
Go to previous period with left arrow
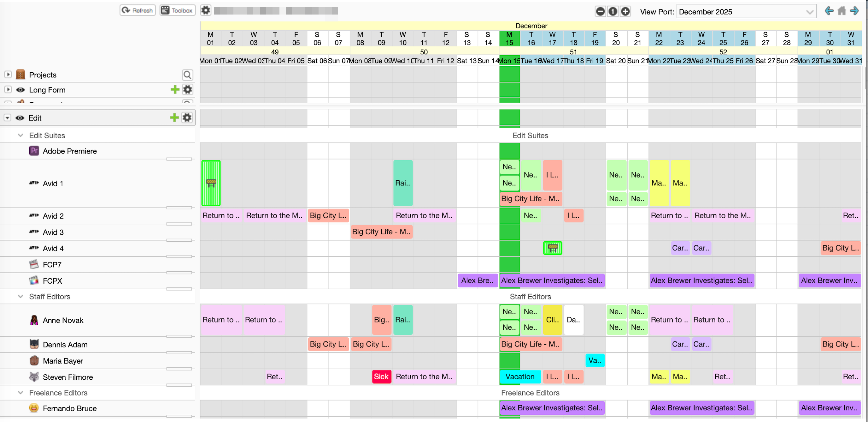pyautogui.click(x=829, y=11)
